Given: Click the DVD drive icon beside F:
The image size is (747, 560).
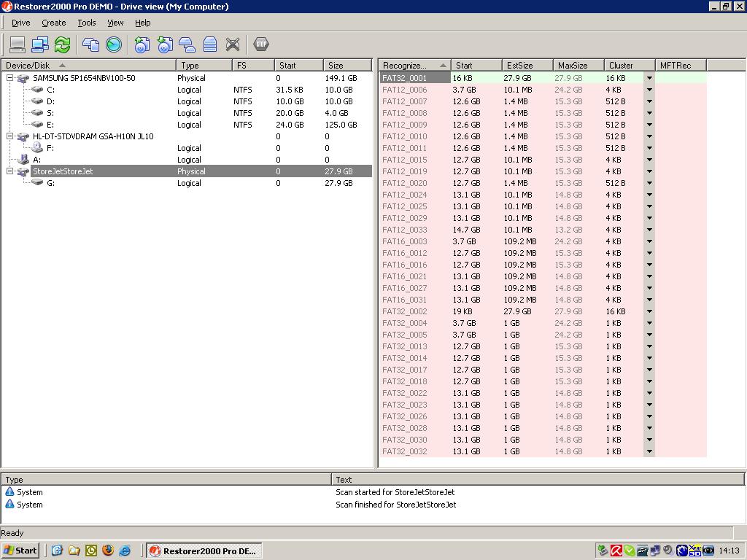Looking at the screenshot, I should tap(37, 148).
